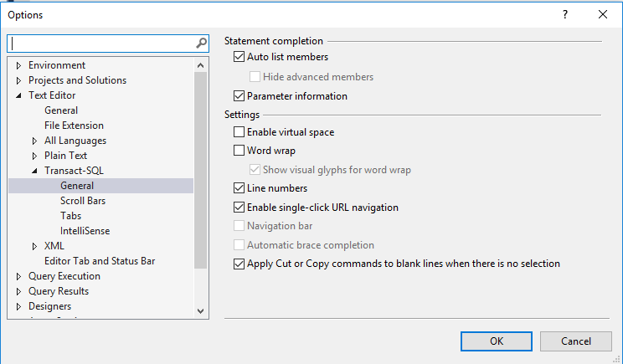Enable Word wrap checkbox
The height and width of the screenshot is (364, 623).
click(x=239, y=151)
